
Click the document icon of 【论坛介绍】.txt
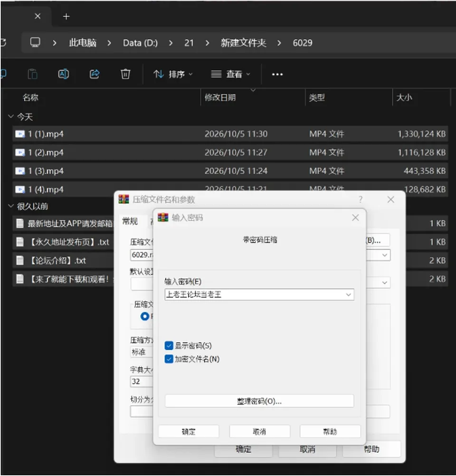20,260
